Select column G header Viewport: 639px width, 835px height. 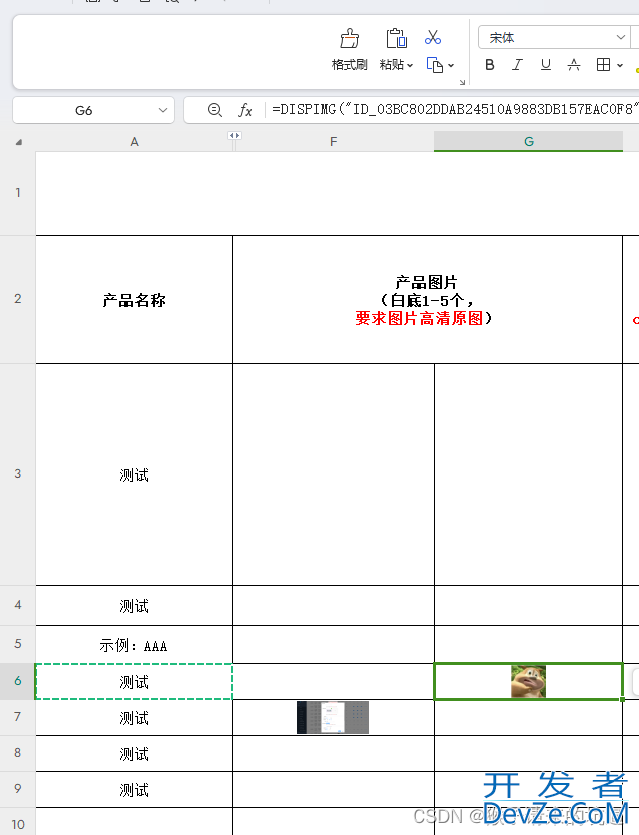[x=528, y=142]
